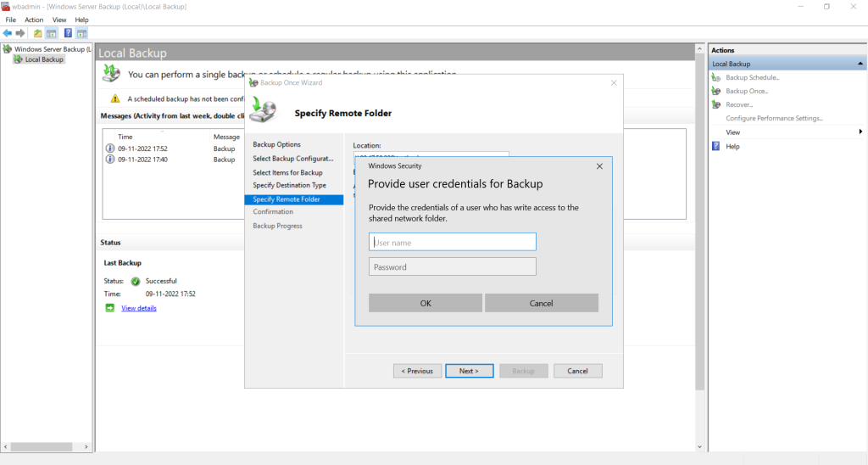This screenshot has height=465, width=868.
Task: Click the View details link
Action: tap(139, 308)
